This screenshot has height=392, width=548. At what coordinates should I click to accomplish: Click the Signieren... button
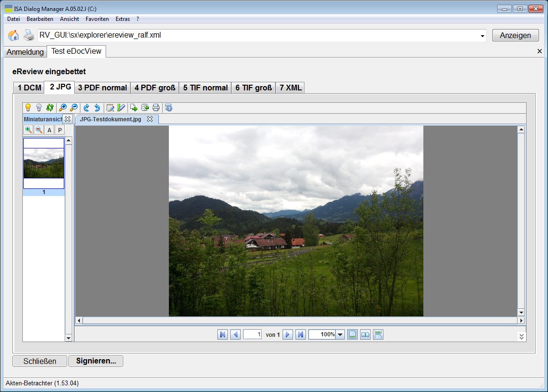(x=96, y=361)
